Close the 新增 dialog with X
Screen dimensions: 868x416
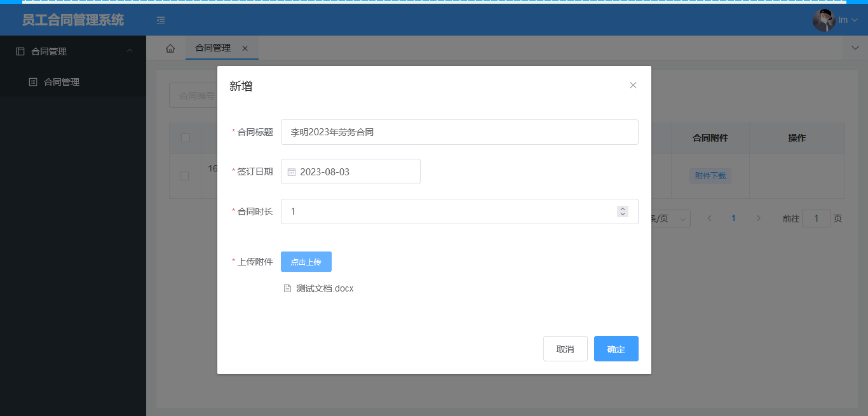pyautogui.click(x=633, y=85)
